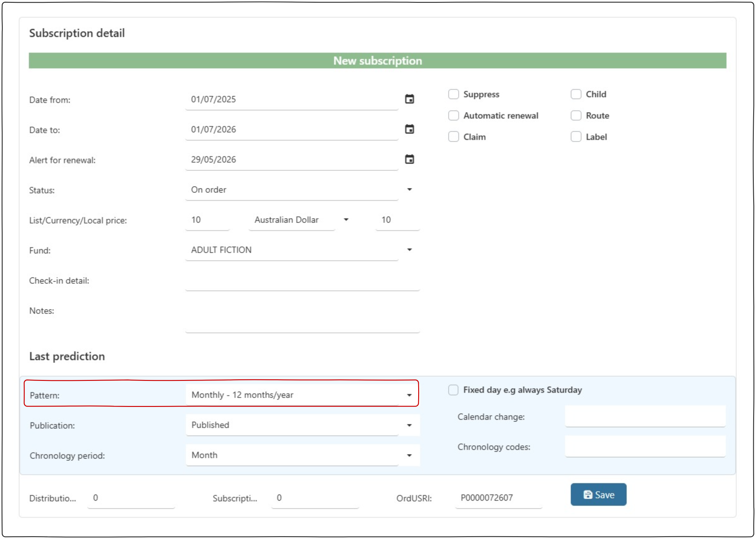Enable the Suppress checkbox
This screenshot has height=539, width=756.
tap(453, 94)
